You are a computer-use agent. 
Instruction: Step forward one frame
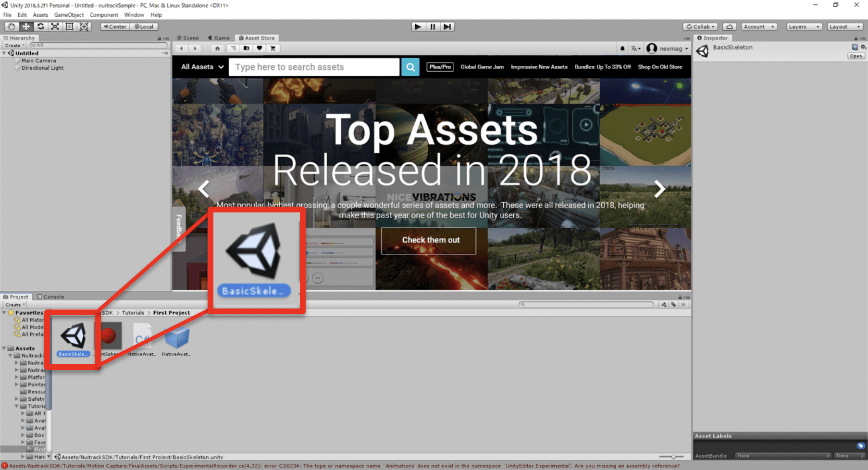click(x=447, y=27)
